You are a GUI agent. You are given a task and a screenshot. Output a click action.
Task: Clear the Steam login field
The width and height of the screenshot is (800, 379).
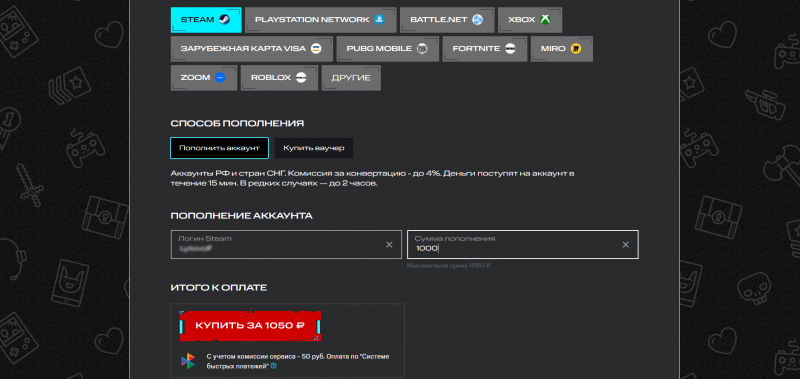[389, 245]
